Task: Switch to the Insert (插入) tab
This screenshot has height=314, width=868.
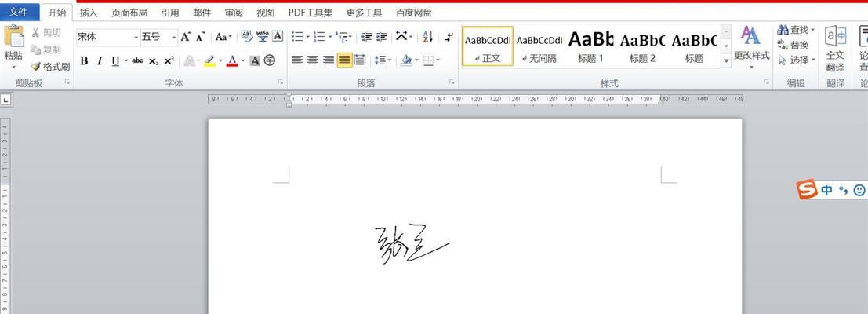Action: click(x=89, y=13)
